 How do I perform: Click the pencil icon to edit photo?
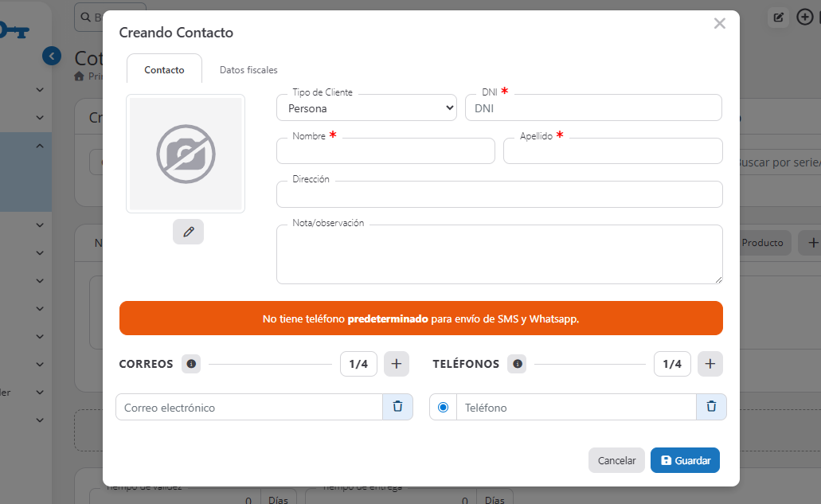[x=188, y=232]
